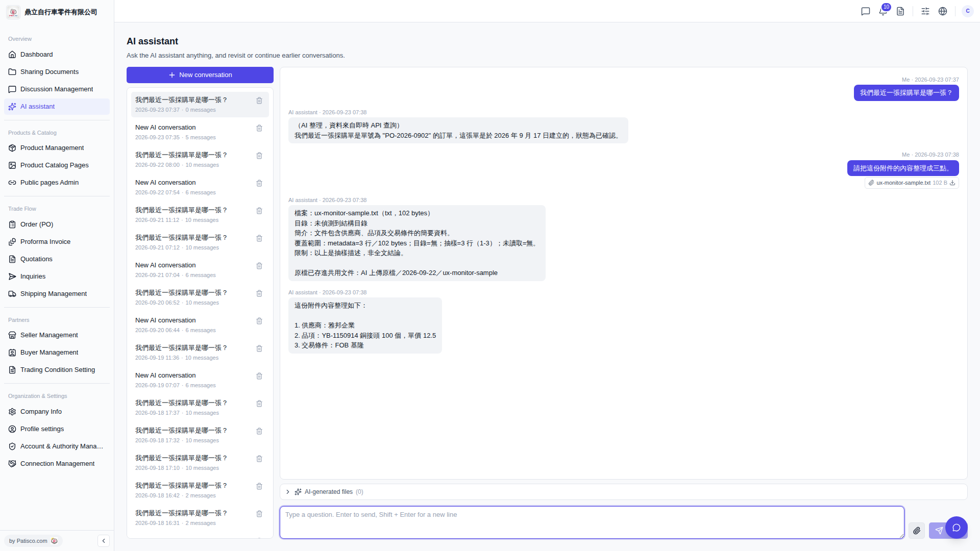980x551 pixels.
Task: Open the user avatar menu
Action: [968, 11]
